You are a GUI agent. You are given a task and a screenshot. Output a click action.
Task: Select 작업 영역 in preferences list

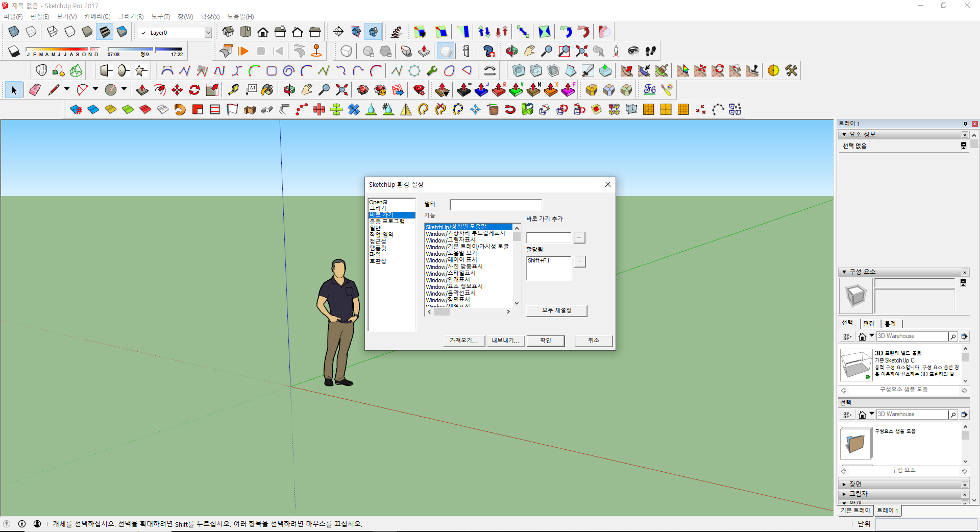point(381,235)
